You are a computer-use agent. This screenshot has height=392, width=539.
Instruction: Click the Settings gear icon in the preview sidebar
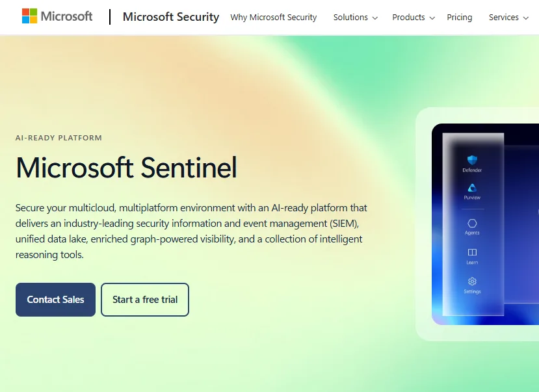[473, 282]
